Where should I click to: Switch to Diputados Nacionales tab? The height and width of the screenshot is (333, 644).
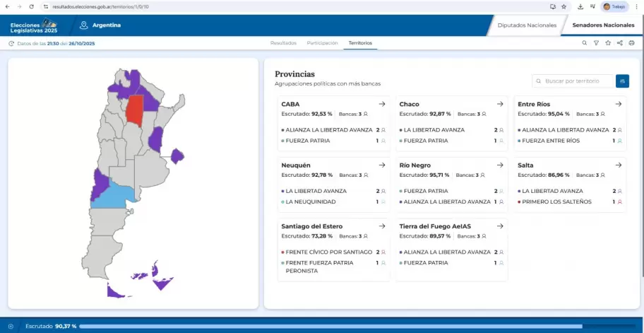click(527, 25)
